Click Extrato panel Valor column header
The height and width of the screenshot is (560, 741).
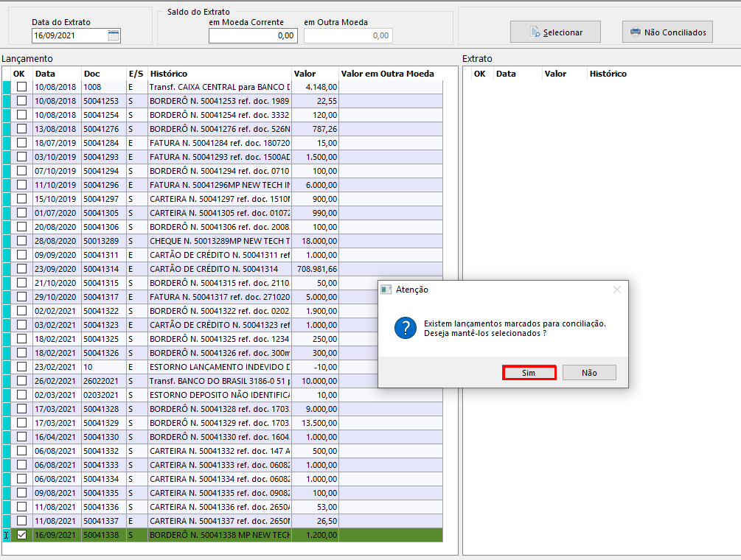pos(565,74)
